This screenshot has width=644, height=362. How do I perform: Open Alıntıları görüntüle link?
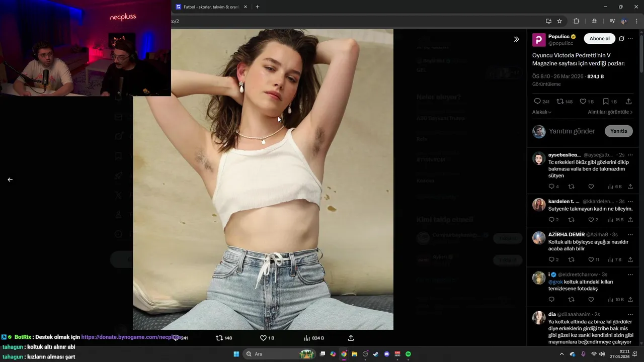610,112
